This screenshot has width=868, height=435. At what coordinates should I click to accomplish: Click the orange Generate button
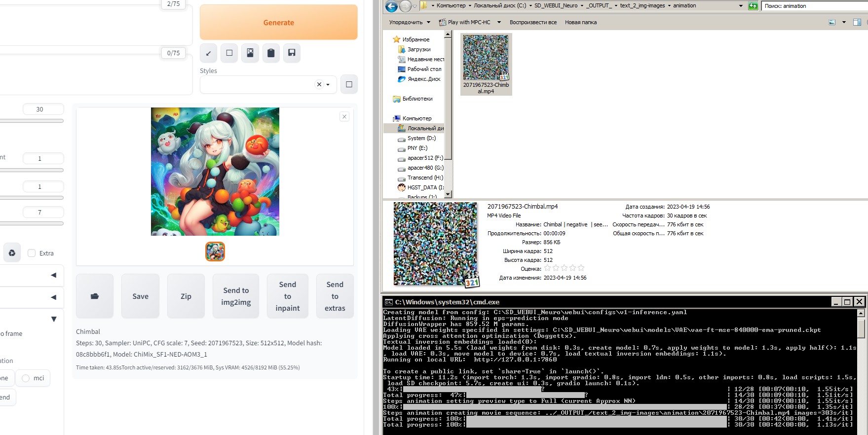[x=278, y=22]
